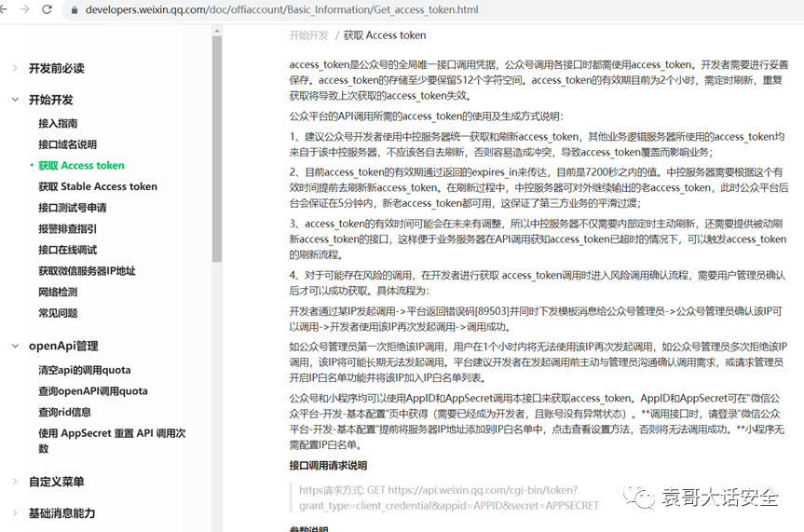Collapse the 开始开发 section
Image resolution: width=804 pixels, height=532 pixels.
(x=15, y=100)
